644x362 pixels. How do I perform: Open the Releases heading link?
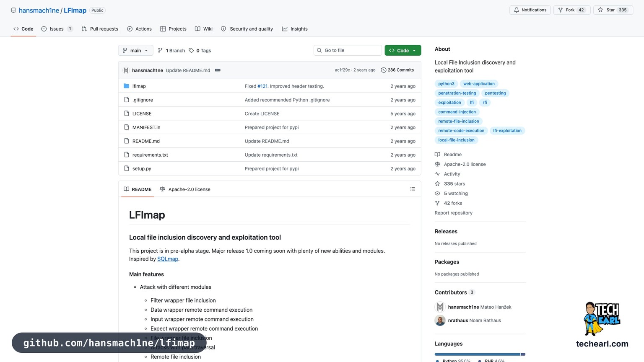pos(446,231)
